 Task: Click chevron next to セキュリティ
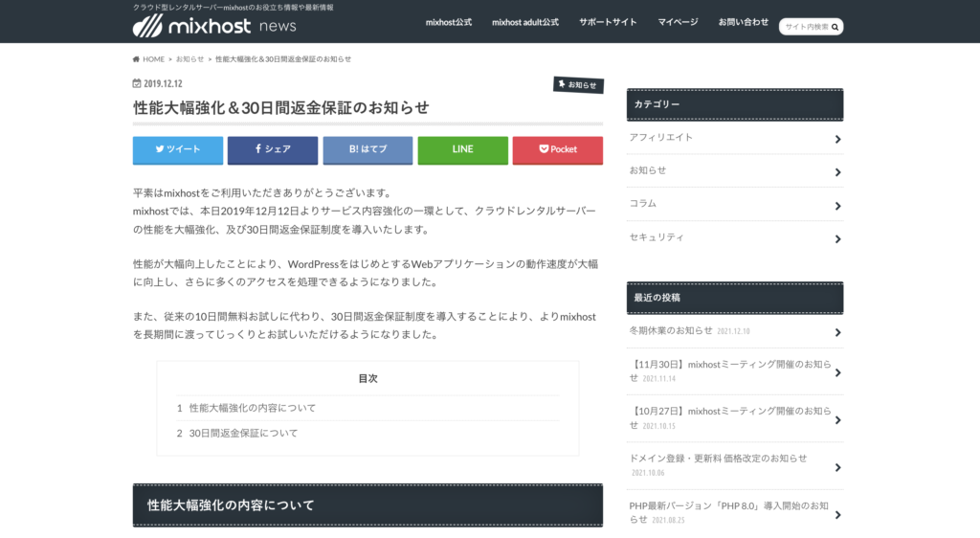pos(837,239)
